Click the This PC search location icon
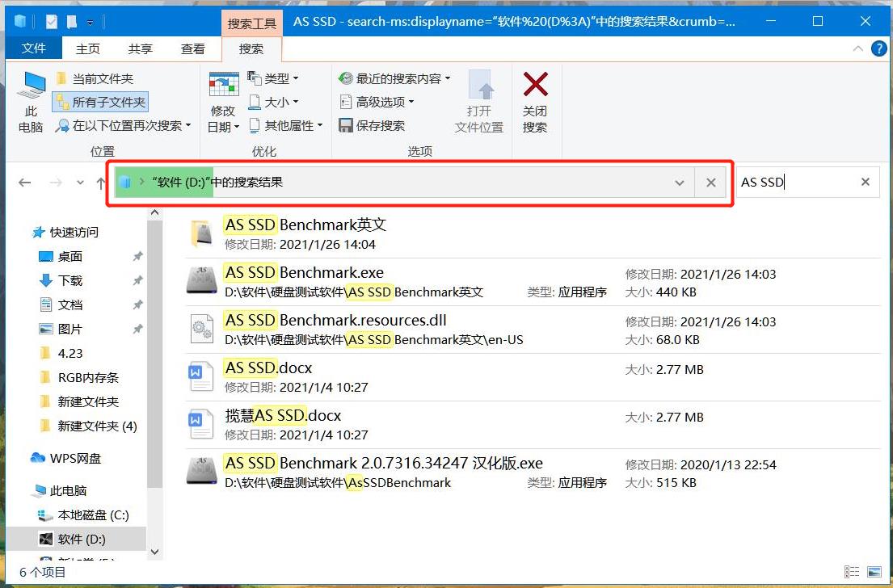 [31, 102]
